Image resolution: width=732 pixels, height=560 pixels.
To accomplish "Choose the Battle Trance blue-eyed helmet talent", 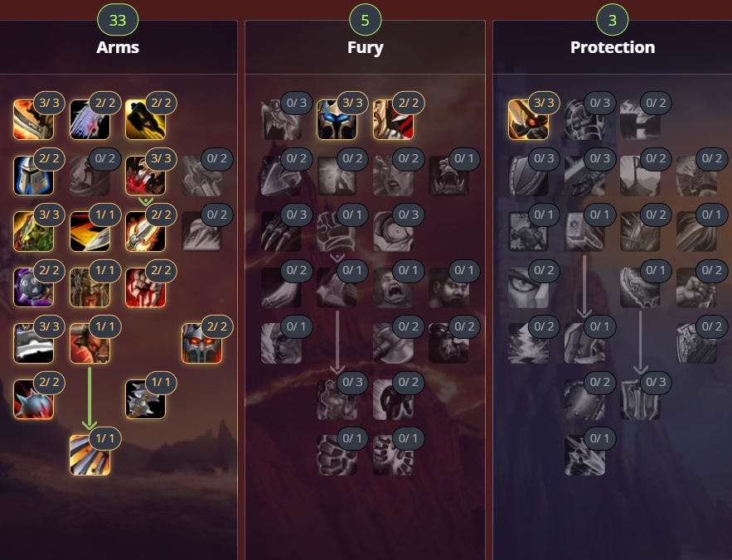I will tap(337, 119).
